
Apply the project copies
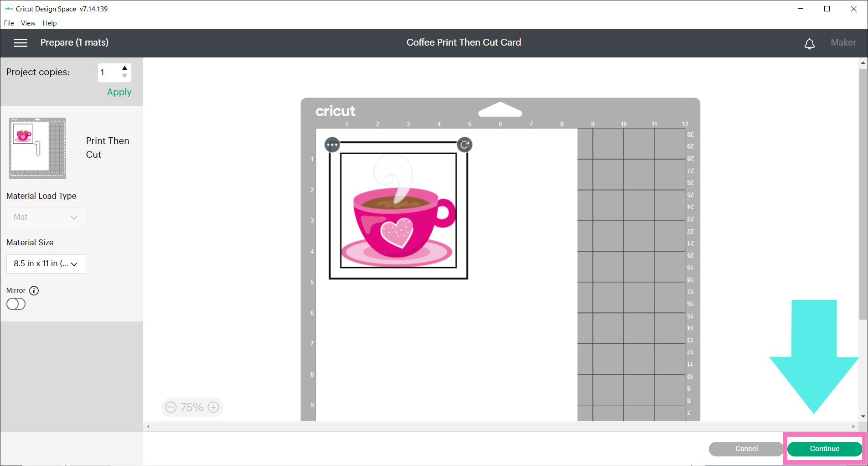point(119,92)
